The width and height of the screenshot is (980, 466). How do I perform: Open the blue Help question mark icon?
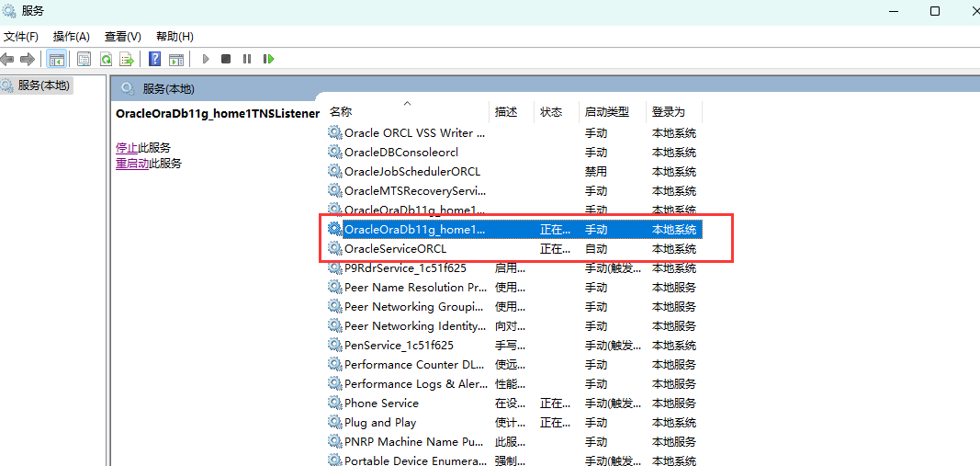point(155,59)
